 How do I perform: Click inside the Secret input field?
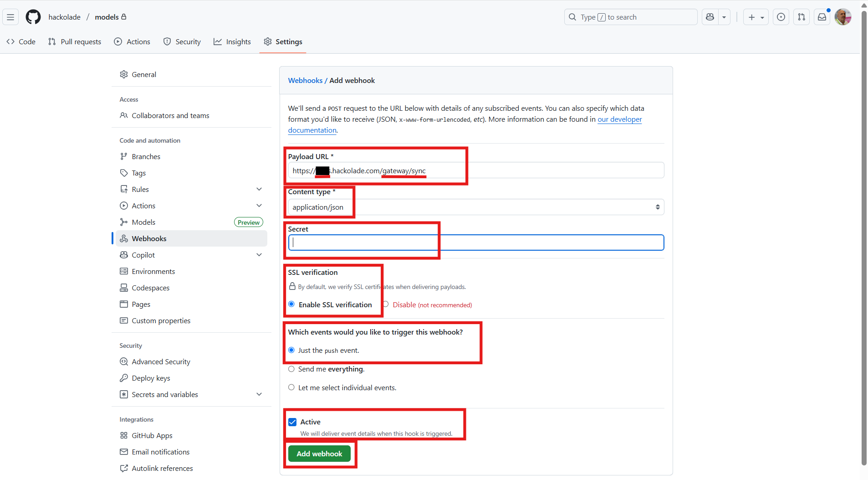coord(474,242)
